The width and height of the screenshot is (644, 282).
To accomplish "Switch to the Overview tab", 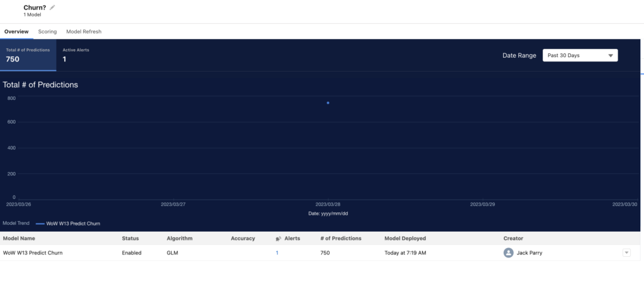I will point(16,31).
